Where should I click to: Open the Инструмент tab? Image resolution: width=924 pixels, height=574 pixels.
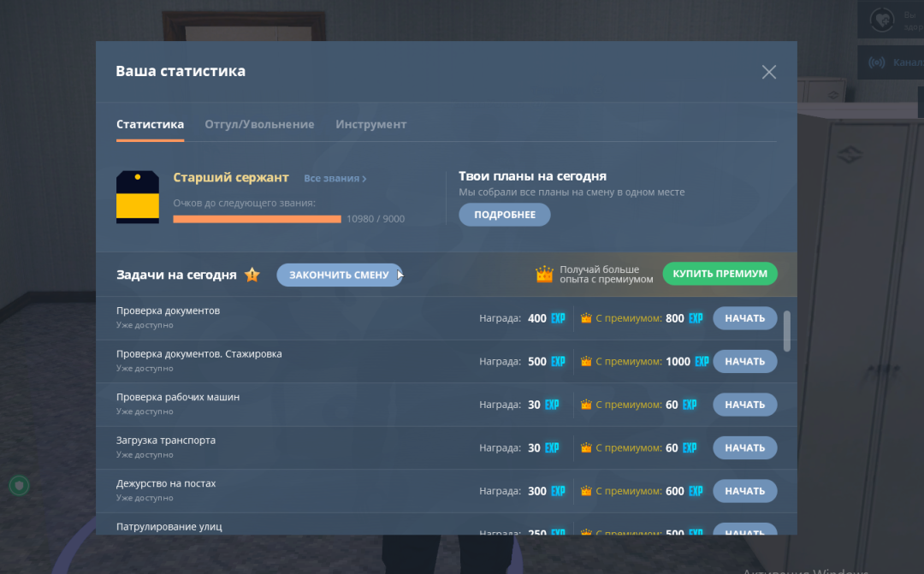[370, 124]
